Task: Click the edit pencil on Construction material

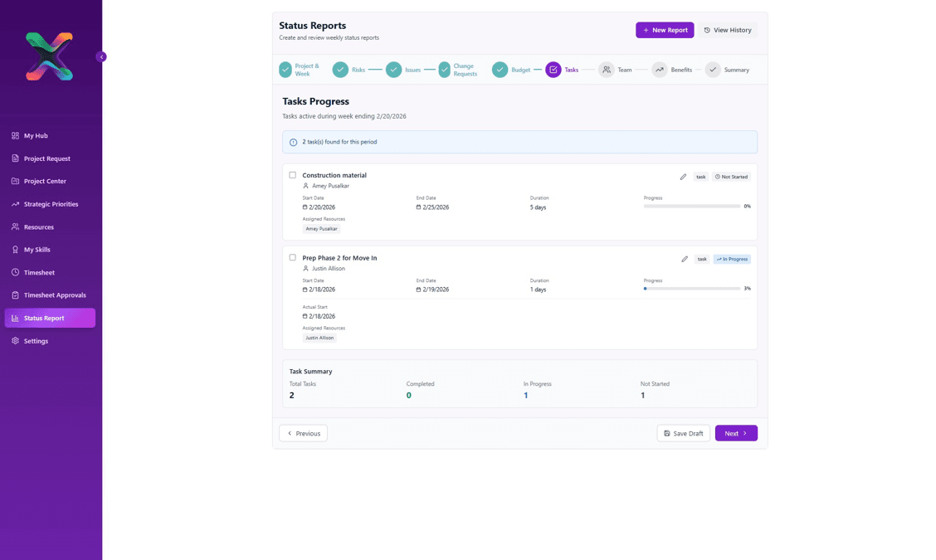Action: (683, 176)
